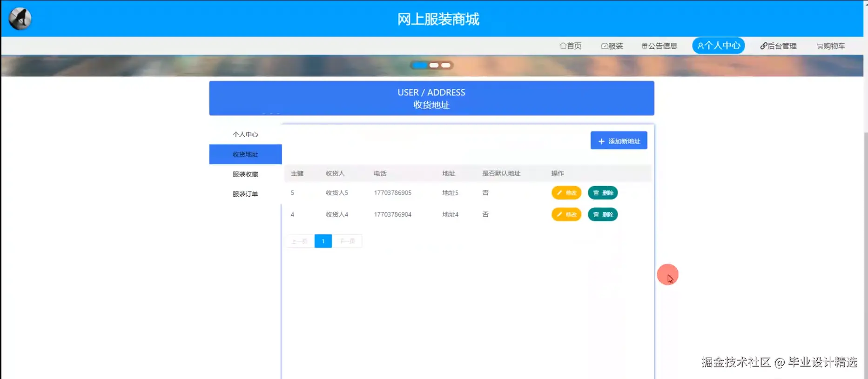The width and height of the screenshot is (868, 379).
Task: Click the 收货人4 cell
Action: [x=336, y=214]
